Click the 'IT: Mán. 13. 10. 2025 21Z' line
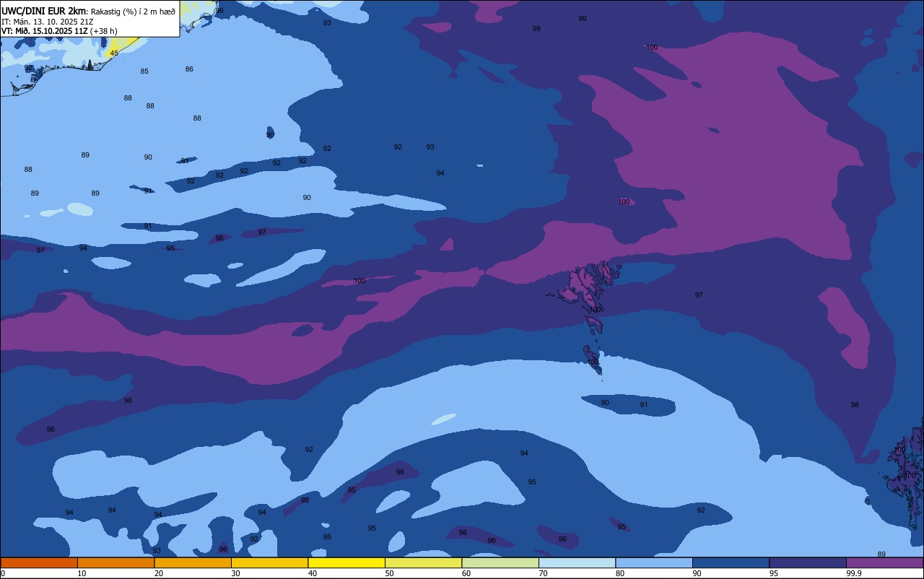The height and width of the screenshot is (579, 924). coord(49,22)
